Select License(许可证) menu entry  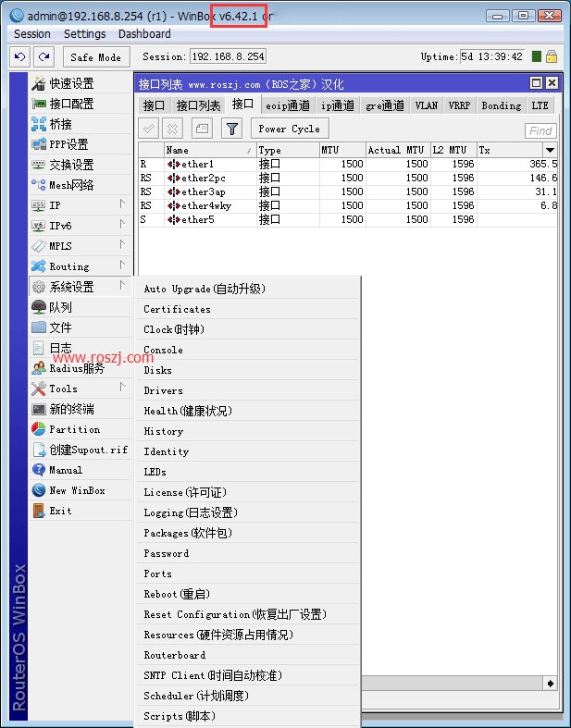coord(247,493)
